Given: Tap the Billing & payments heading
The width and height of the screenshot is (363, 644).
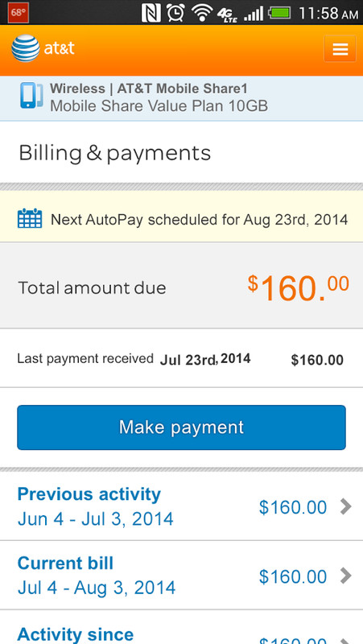Looking at the screenshot, I should 114,153.
